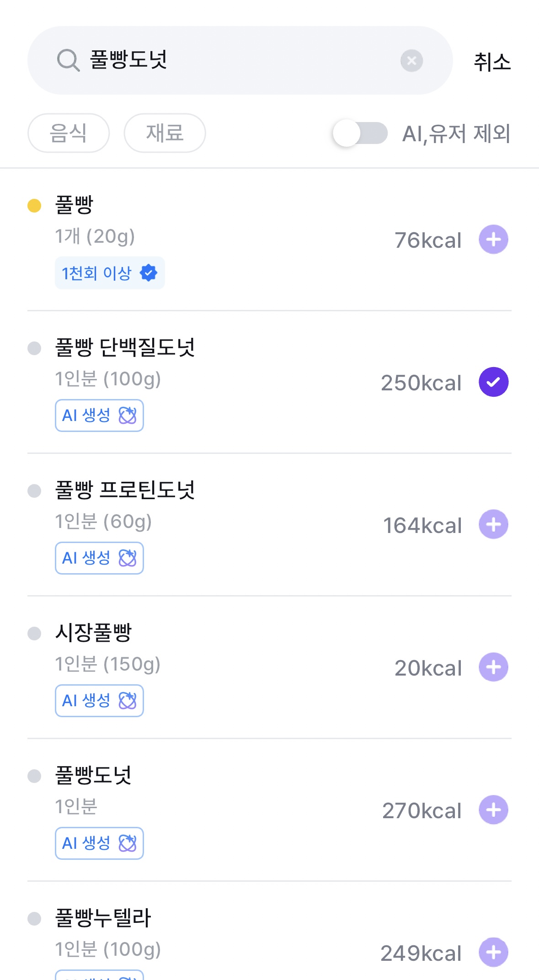The width and height of the screenshot is (539, 980).
Task: Add 풀빵 76kcal with plus icon
Action: [493, 240]
